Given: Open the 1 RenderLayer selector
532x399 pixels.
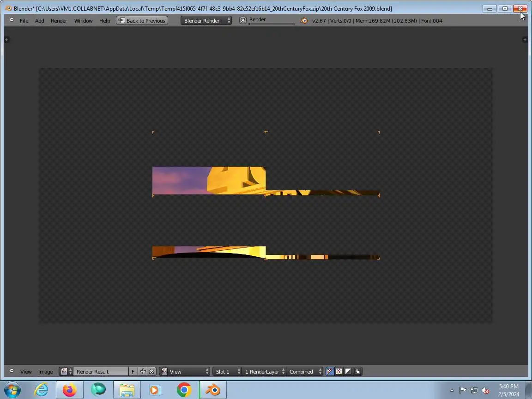Looking at the screenshot, I should click(264, 371).
